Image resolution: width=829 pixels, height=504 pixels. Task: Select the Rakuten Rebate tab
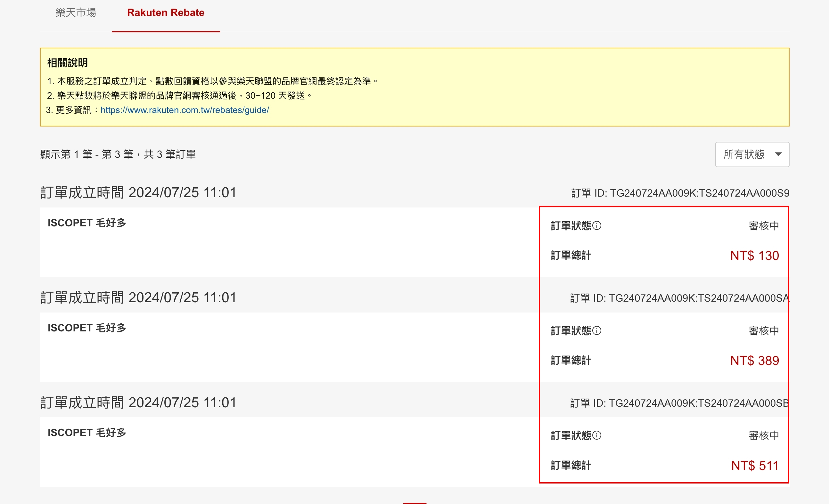166,13
